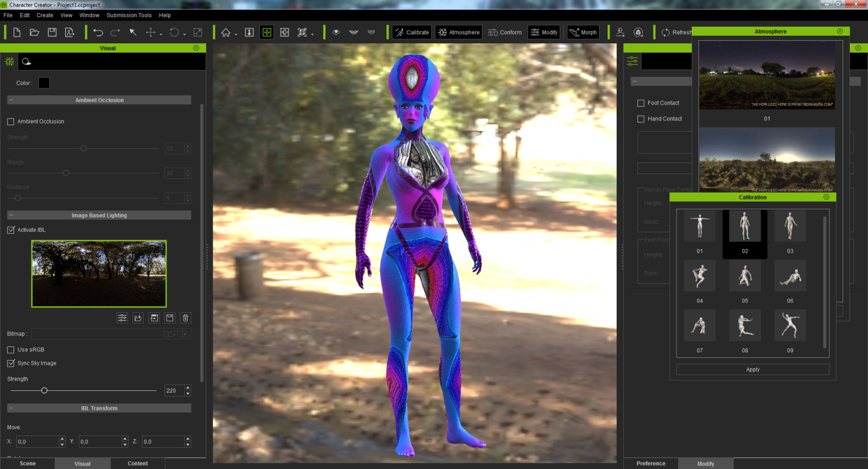
Task: Click the IBL window-import icon below the preview
Action: pyautogui.click(x=154, y=318)
